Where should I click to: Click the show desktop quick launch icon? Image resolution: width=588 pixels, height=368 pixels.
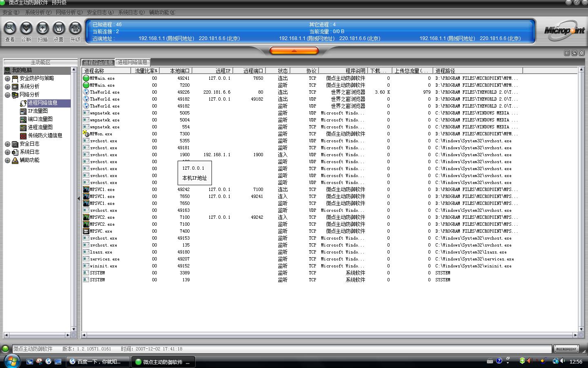pos(58,361)
